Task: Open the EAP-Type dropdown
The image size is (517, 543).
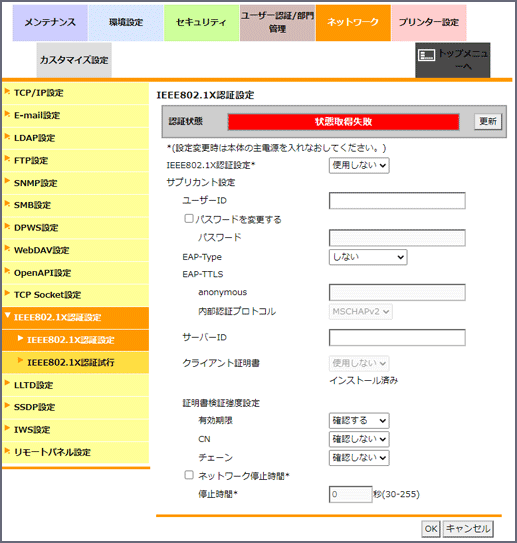Action: 368,257
